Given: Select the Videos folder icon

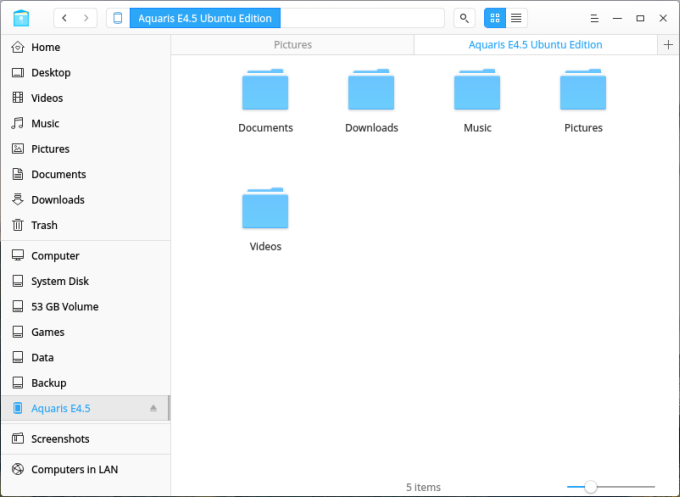Looking at the screenshot, I should point(265,208).
